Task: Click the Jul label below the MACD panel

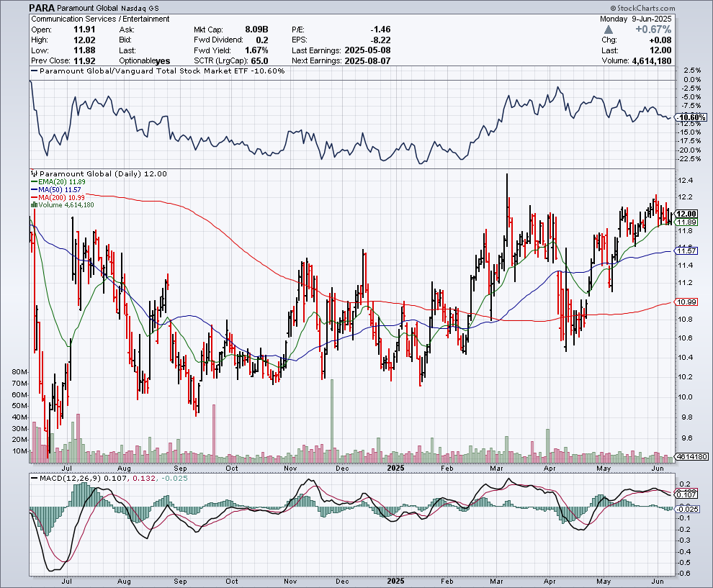Action: tap(67, 582)
